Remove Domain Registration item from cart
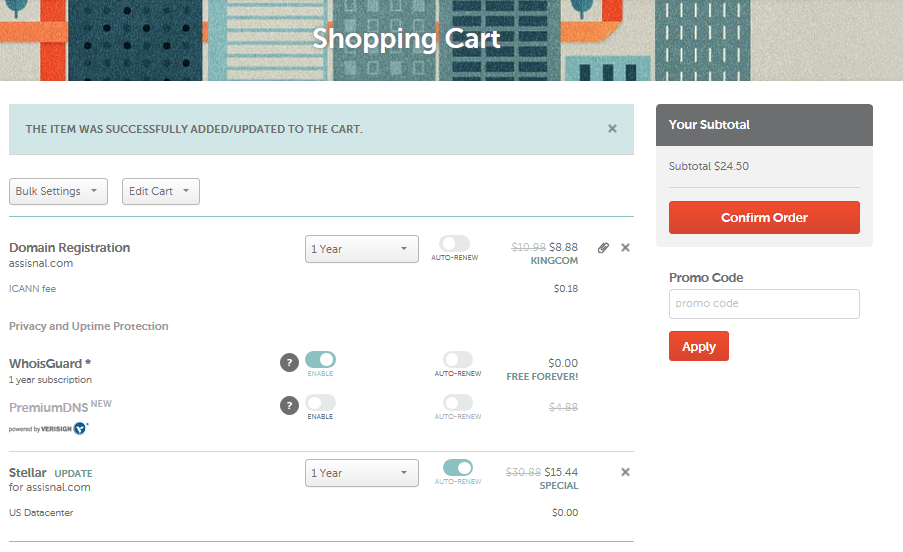This screenshot has height=552, width=903. (625, 248)
